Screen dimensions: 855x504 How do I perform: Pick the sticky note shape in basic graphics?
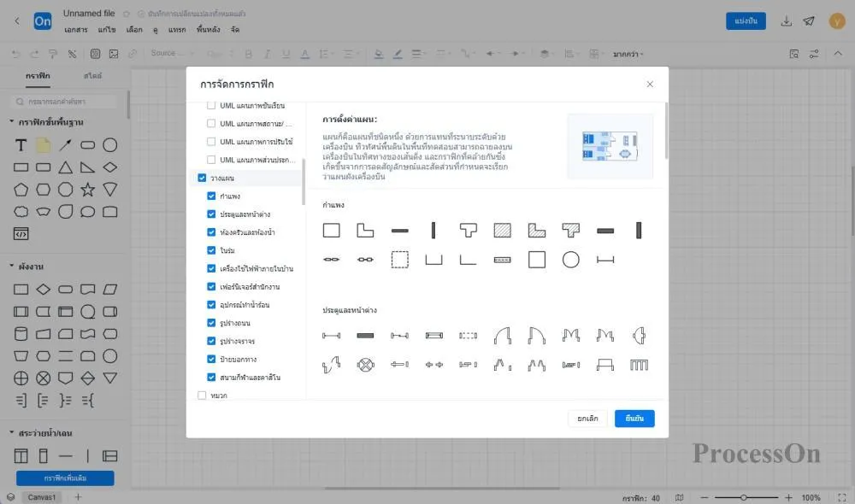click(43, 145)
